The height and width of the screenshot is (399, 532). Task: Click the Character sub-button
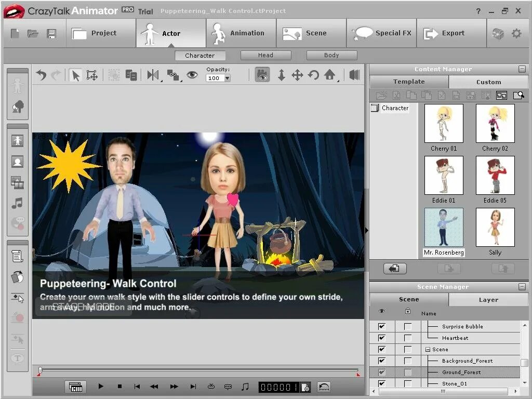(199, 55)
